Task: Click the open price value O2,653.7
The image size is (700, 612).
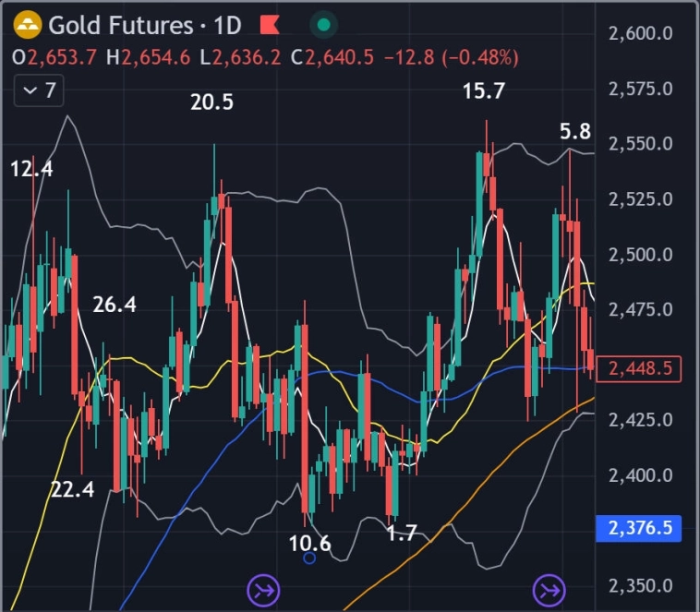Action: (54, 57)
